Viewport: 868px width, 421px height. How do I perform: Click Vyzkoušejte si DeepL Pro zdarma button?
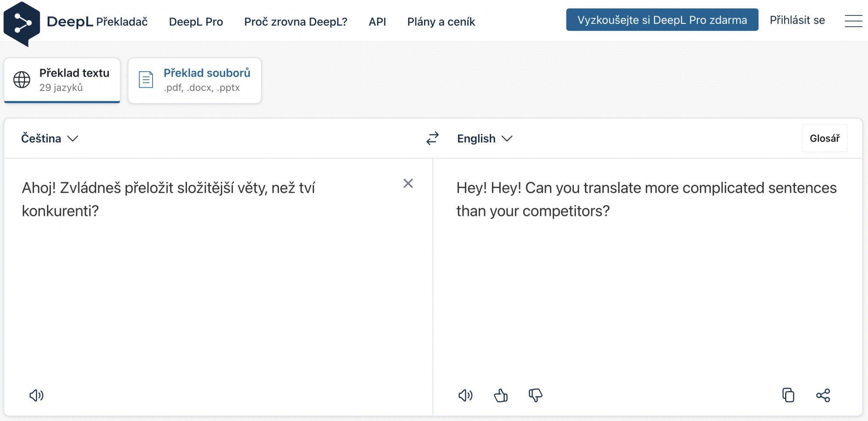click(x=662, y=20)
